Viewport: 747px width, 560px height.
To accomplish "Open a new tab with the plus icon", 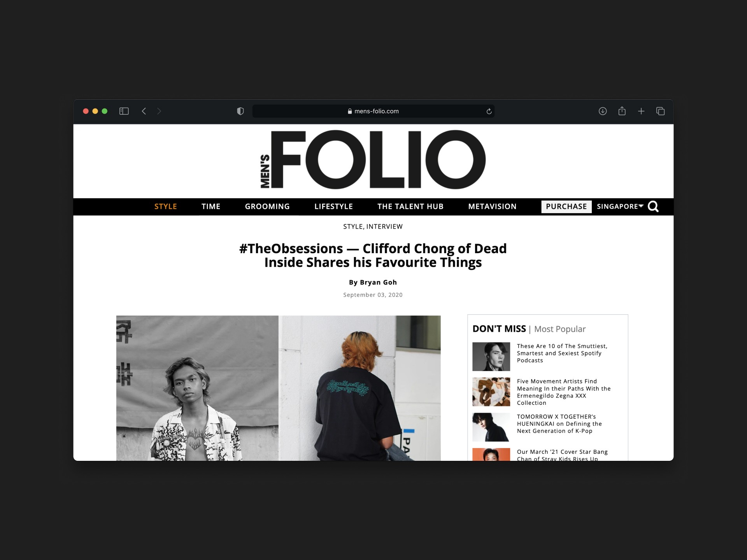I will click(x=641, y=111).
